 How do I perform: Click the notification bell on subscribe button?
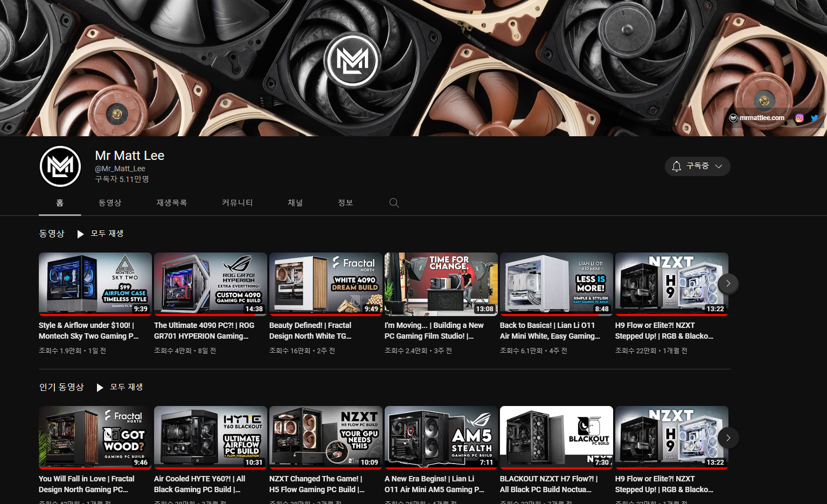(677, 166)
